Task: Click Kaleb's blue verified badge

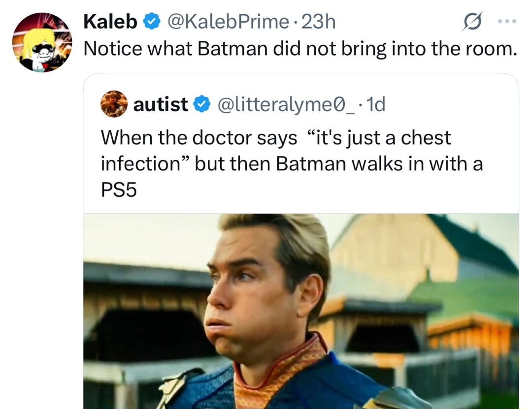Action: point(152,22)
